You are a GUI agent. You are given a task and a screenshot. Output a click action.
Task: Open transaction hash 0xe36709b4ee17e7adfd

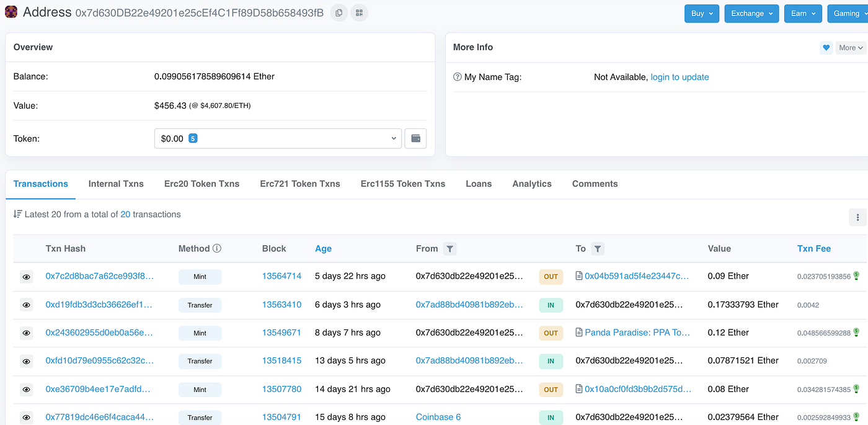[x=98, y=389]
